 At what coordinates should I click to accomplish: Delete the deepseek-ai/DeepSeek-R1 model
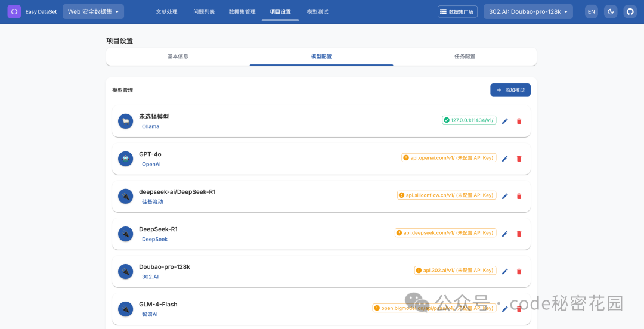pyautogui.click(x=519, y=196)
